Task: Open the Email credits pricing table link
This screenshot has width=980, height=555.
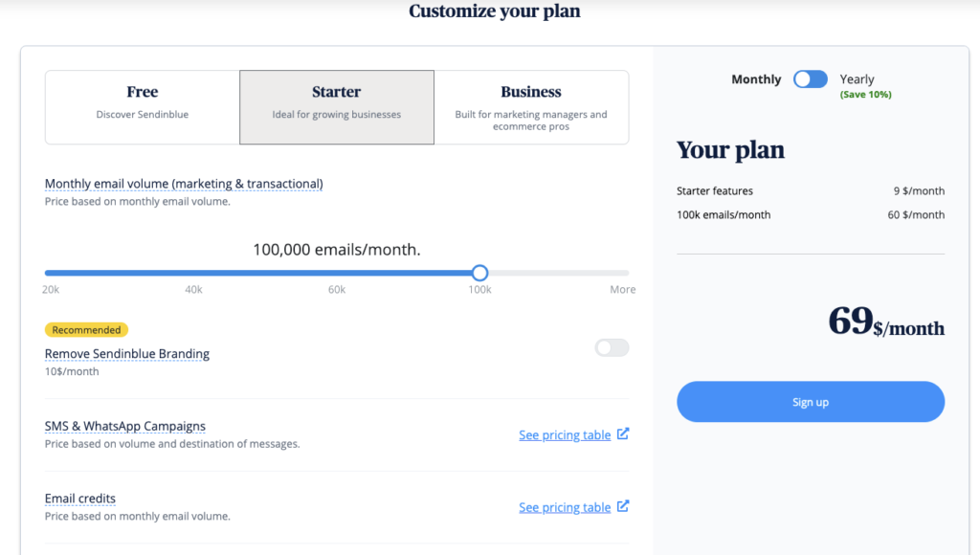Action: [565, 507]
